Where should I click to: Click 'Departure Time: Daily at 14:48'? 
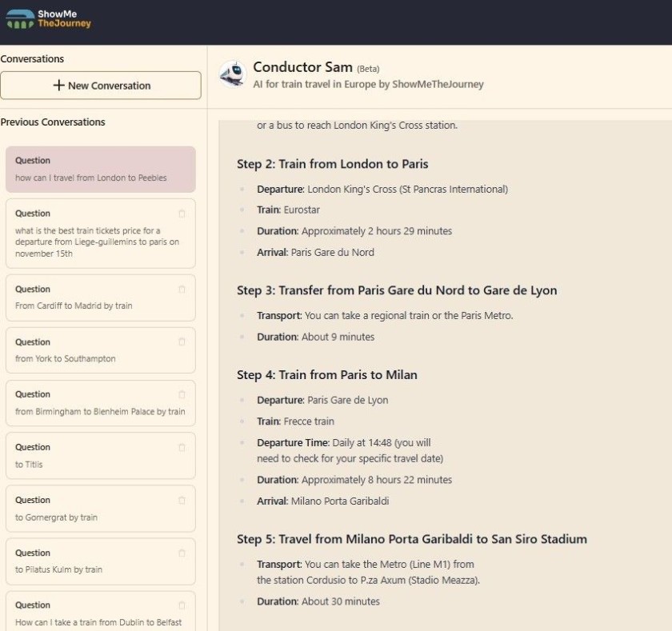[350, 450]
